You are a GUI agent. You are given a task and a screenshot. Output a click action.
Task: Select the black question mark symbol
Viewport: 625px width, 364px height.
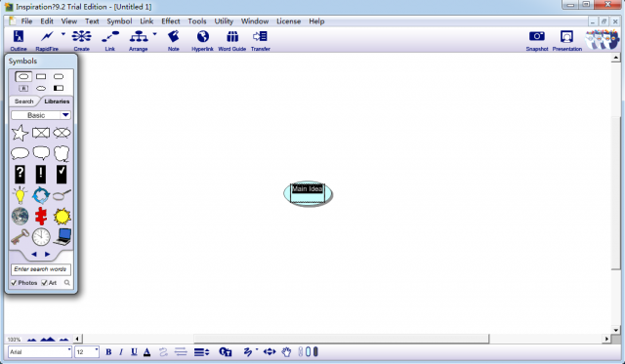tap(20, 175)
